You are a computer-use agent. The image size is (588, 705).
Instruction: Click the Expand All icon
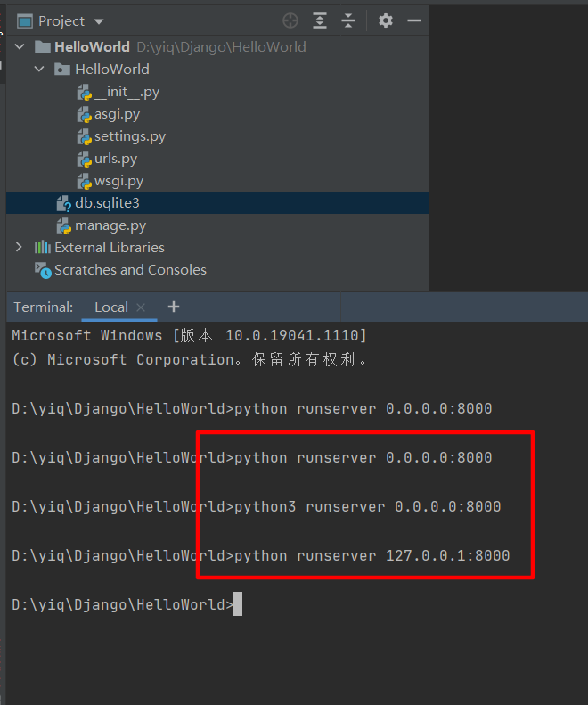[x=320, y=20]
